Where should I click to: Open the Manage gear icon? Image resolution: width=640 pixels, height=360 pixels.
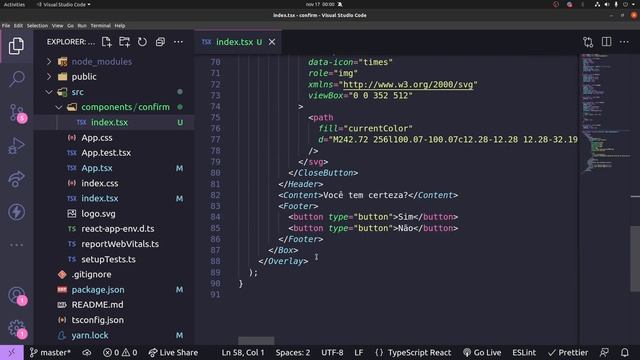tap(17, 328)
